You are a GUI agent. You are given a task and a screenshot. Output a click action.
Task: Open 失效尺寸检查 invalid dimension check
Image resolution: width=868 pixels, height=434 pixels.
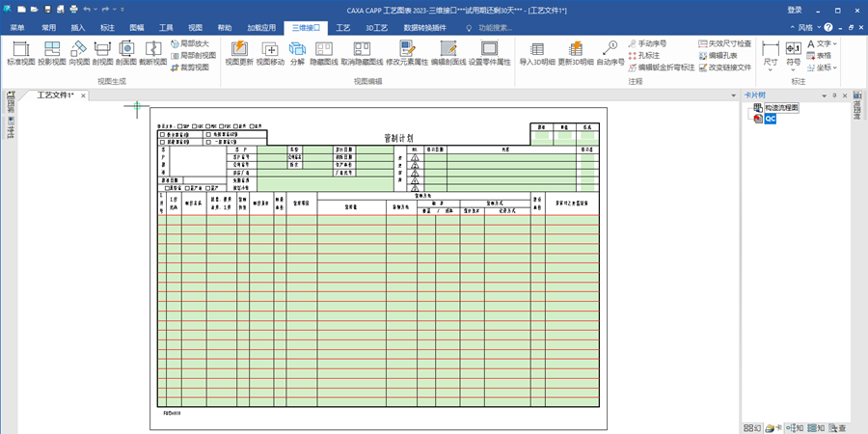point(725,43)
